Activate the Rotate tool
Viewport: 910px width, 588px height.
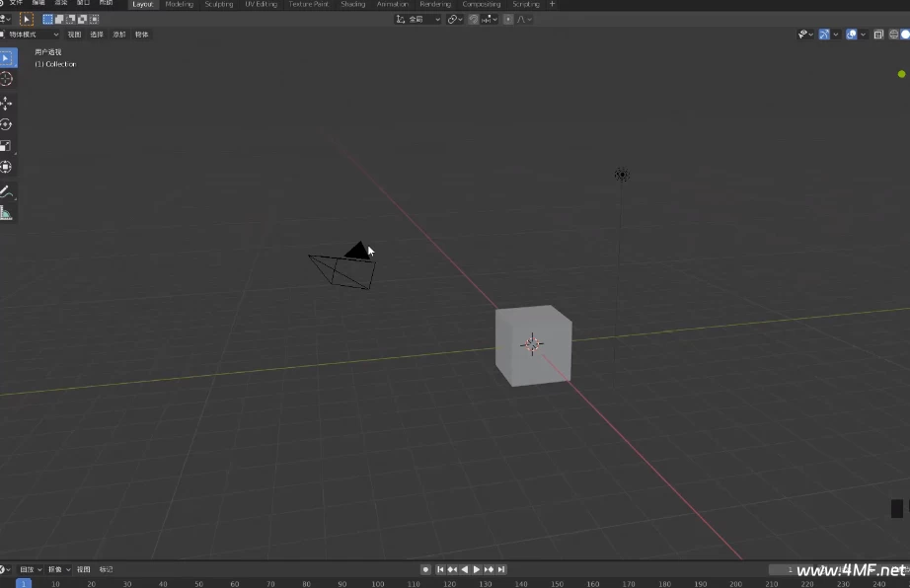coord(7,124)
